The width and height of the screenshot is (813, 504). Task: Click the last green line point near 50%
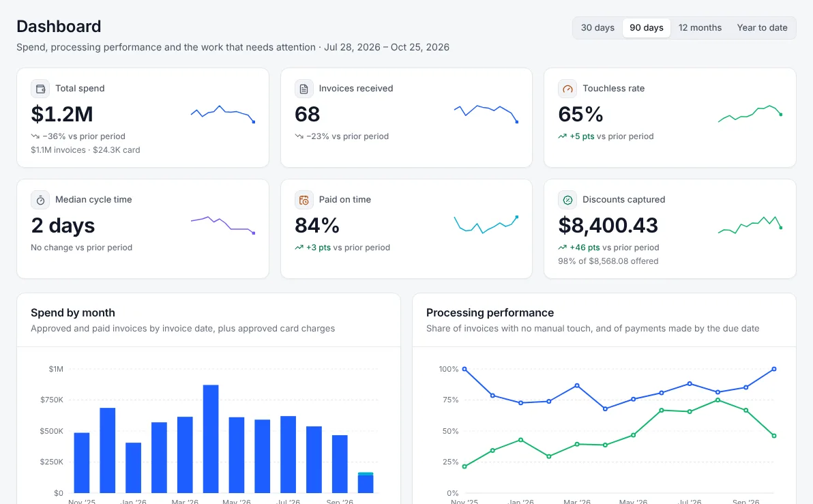tap(774, 436)
